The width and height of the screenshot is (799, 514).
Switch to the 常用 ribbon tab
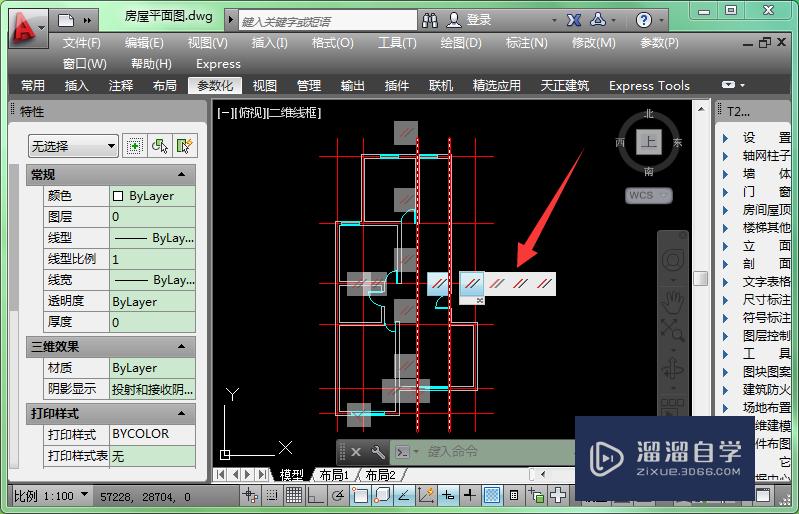pos(33,86)
